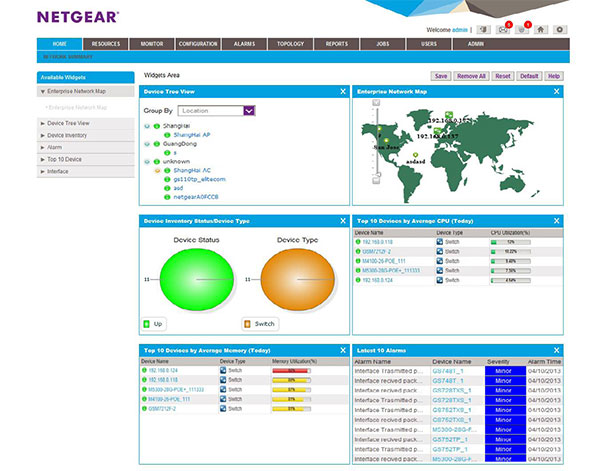
Task: Open the REPORTS tab
Action: pos(337,44)
